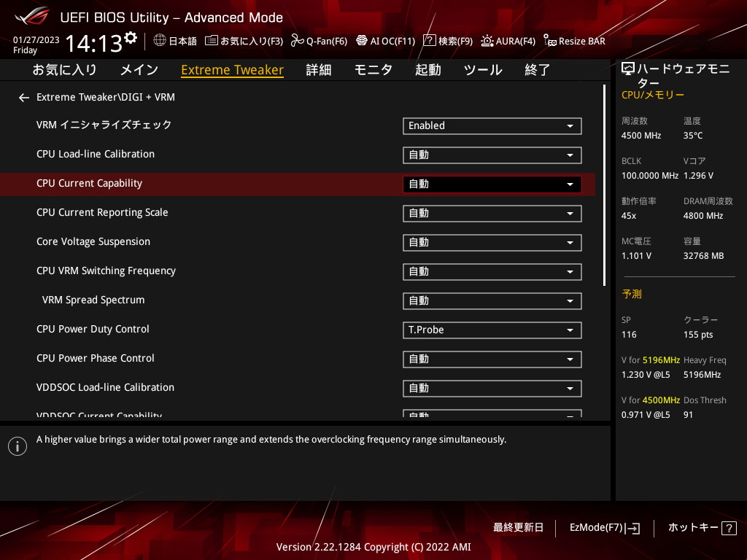Select the VRM Spread Spectrum label
747x560 pixels.
coord(93,300)
